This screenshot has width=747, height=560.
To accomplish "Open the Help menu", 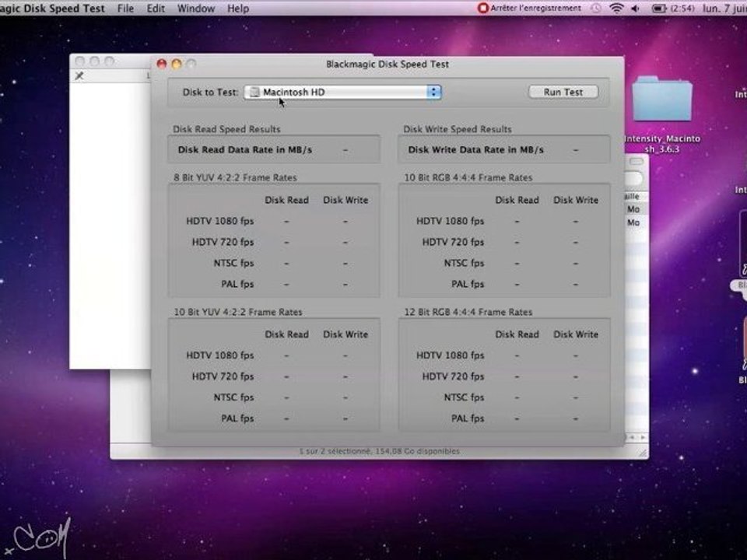I will [238, 8].
